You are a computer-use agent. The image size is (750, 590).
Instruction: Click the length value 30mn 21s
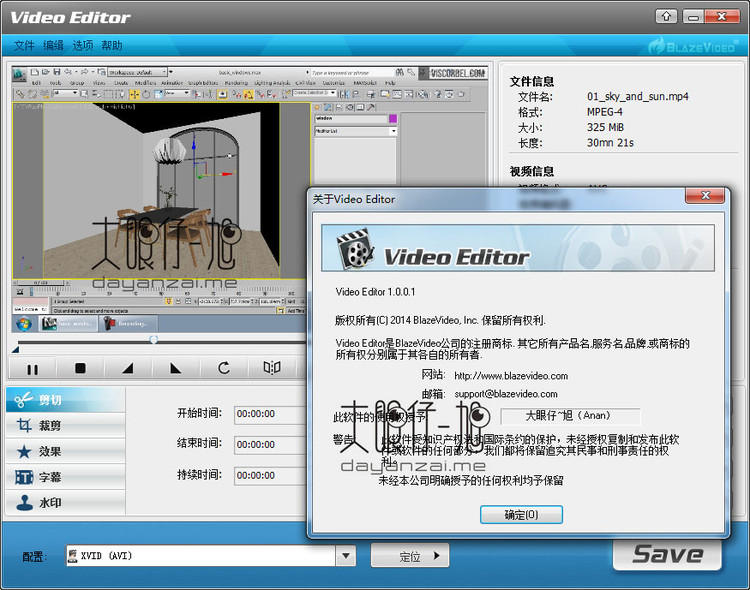tap(610, 143)
